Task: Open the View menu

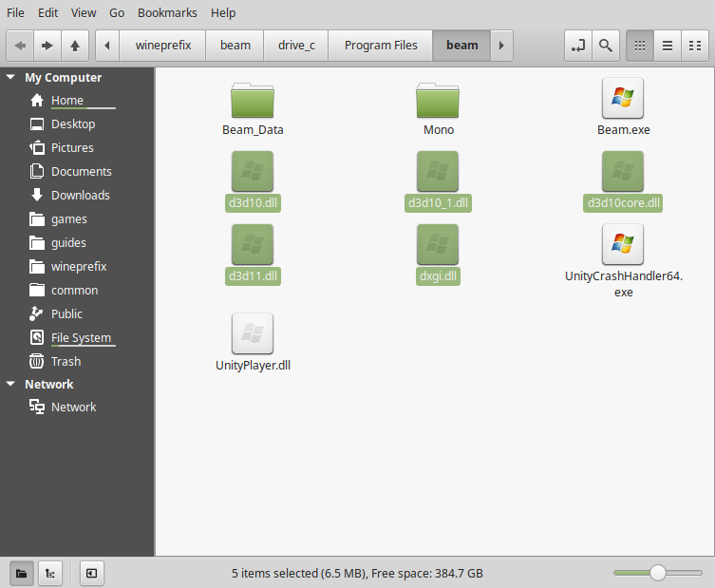Action: click(x=84, y=12)
